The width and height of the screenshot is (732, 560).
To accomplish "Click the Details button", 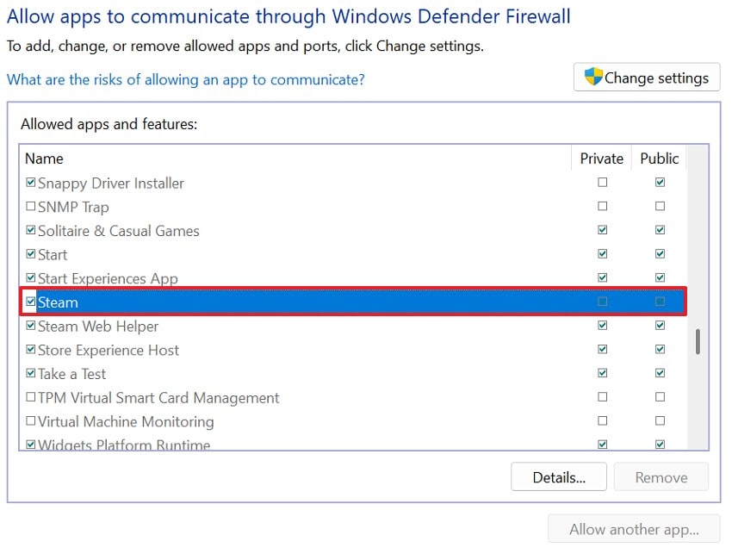I will coord(558,477).
